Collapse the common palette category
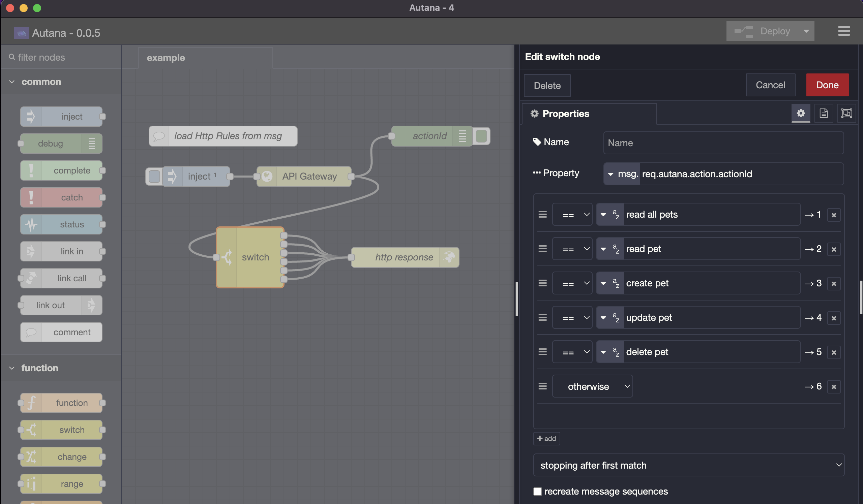Viewport: 863px width, 504px height. click(x=12, y=82)
